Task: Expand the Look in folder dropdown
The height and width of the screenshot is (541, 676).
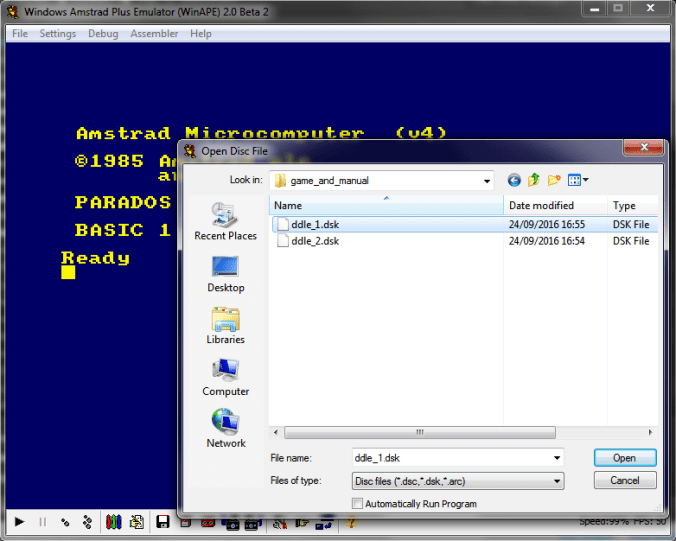Action: [487, 181]
